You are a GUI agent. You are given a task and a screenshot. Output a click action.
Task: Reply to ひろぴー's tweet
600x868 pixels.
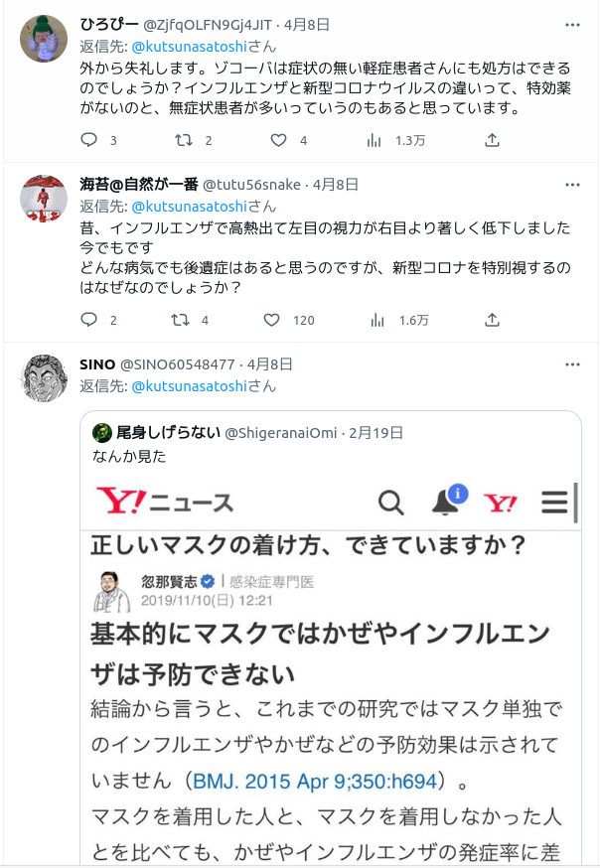tap(89, 141)
